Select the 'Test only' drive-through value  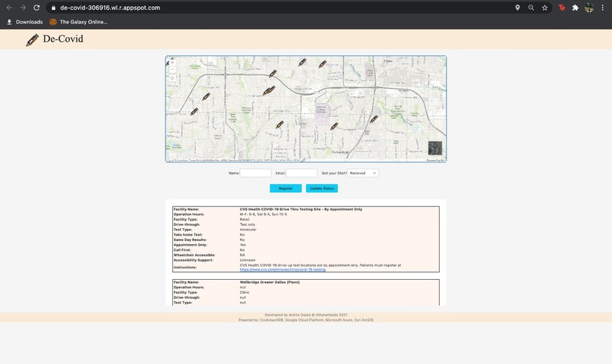[248, 224]
